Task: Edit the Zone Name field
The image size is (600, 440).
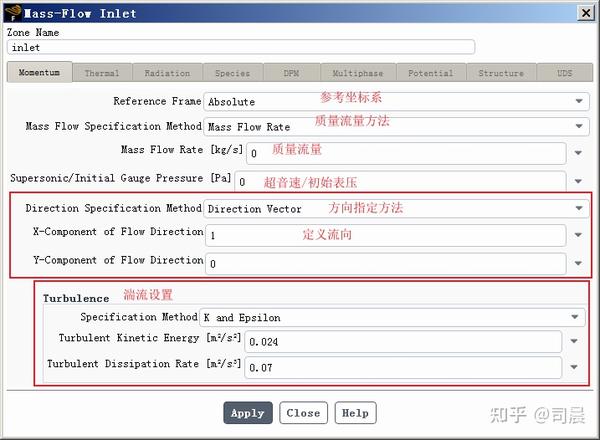Action: (x=241, y=47)
